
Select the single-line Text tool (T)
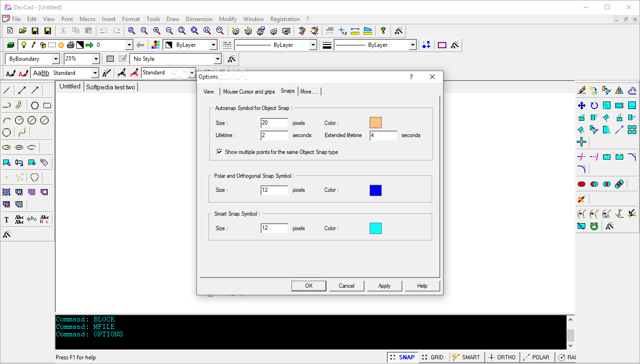click(x=7, y=219)
